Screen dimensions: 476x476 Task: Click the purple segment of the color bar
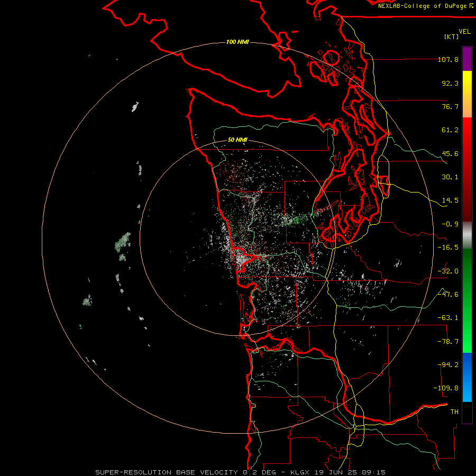pos(467,59)
